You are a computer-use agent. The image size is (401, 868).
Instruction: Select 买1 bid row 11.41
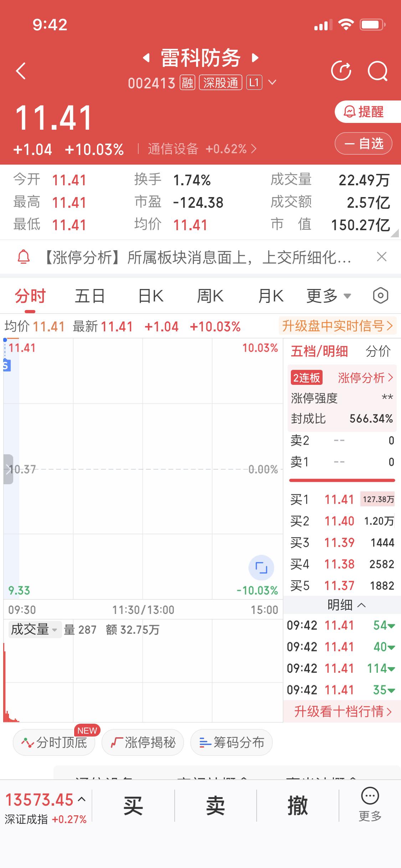(342, 500)
